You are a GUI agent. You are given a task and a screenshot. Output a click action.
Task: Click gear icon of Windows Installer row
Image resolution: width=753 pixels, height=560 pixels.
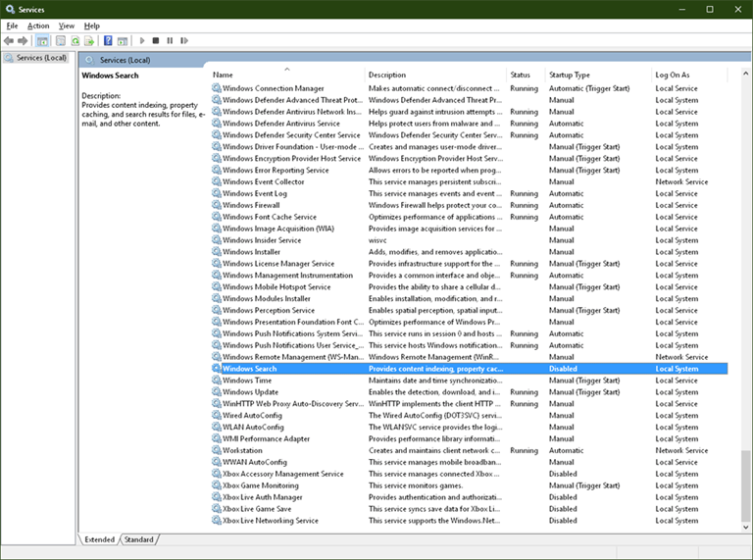coord(217,252)
